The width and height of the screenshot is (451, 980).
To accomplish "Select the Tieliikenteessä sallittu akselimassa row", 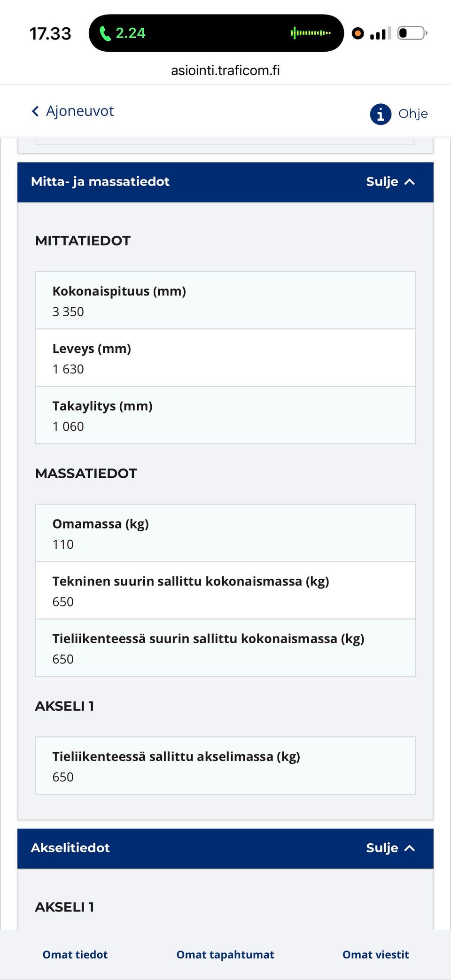I will 225,766.
